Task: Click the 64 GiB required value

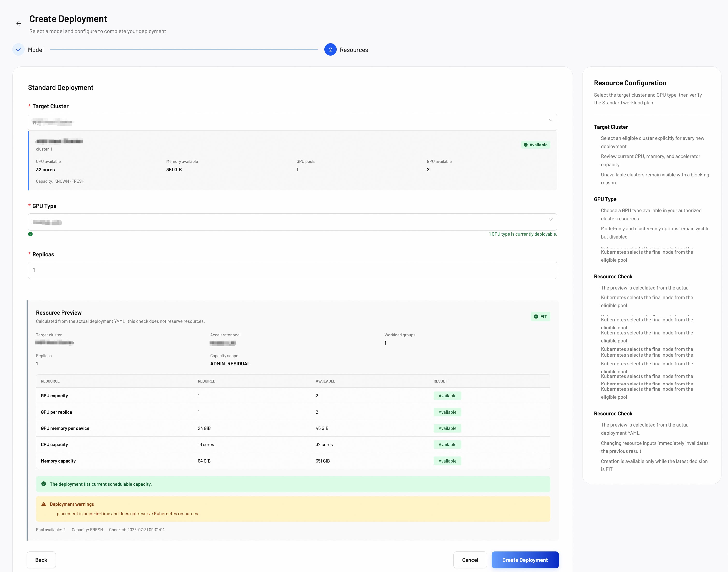Action: (204, 461)
